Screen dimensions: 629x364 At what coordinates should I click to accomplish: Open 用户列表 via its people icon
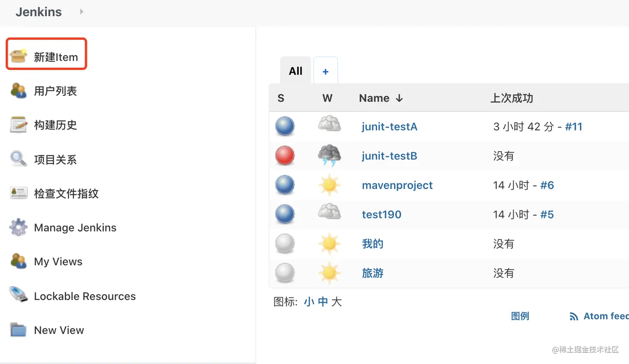[x=18, y=91]
